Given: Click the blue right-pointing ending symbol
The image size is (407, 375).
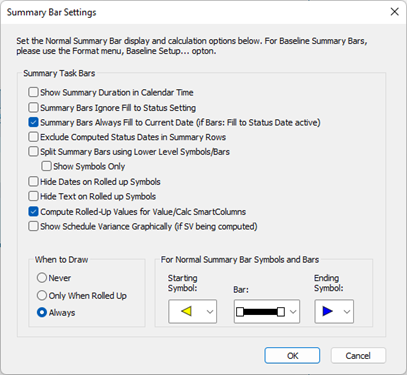Looking at the screenshot, I should pyautogui.click(x=328, y=311).
